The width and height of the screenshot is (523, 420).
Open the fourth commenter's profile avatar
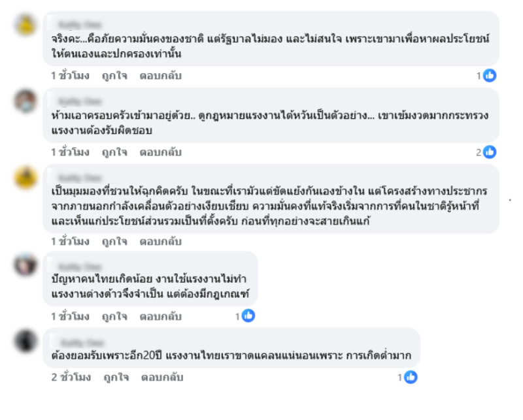pyautogui.click(x=27, y=263)
